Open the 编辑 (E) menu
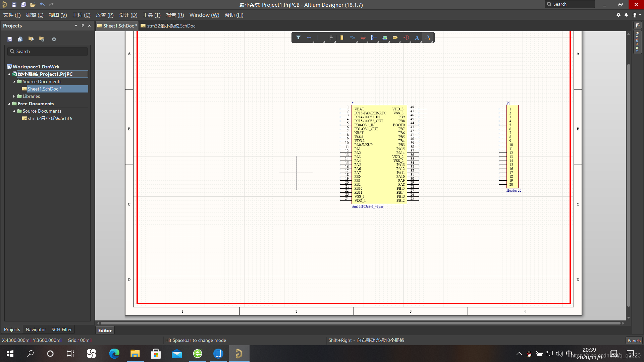The image size is (644, 362). [35, 15]
